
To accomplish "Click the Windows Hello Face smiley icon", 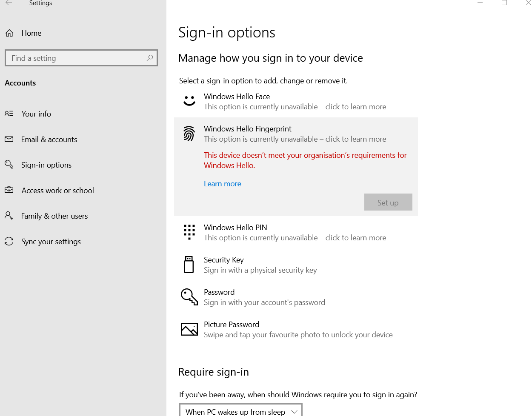I will pos(189,101).
